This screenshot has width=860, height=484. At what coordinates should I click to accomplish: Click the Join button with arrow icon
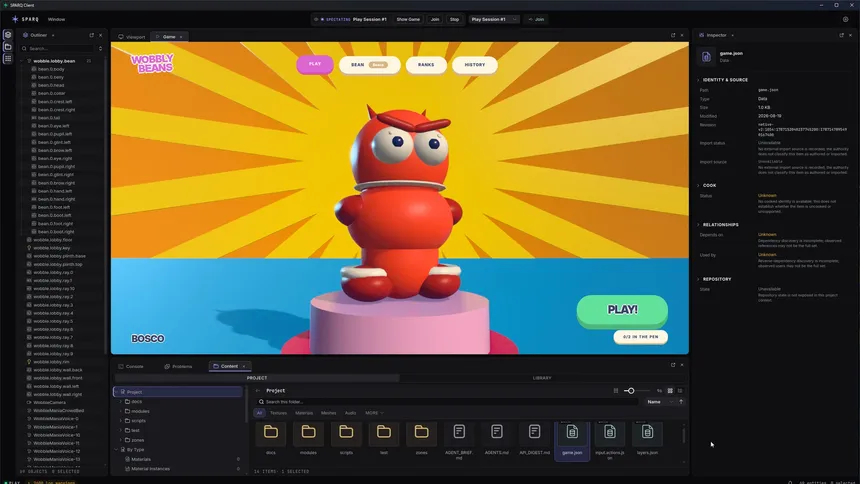(536, 19)
